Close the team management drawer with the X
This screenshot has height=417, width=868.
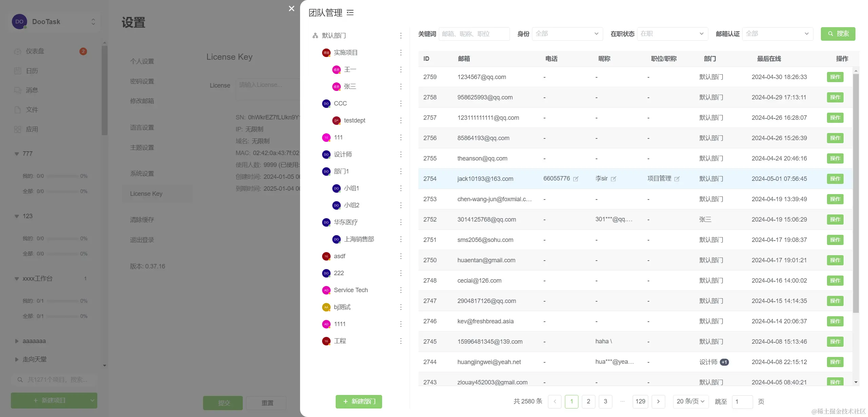tap(291, 8)
